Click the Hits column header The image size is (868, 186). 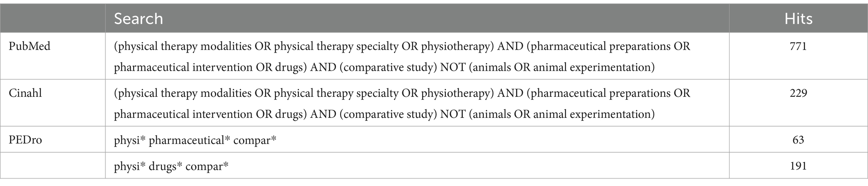click(798, 19)
